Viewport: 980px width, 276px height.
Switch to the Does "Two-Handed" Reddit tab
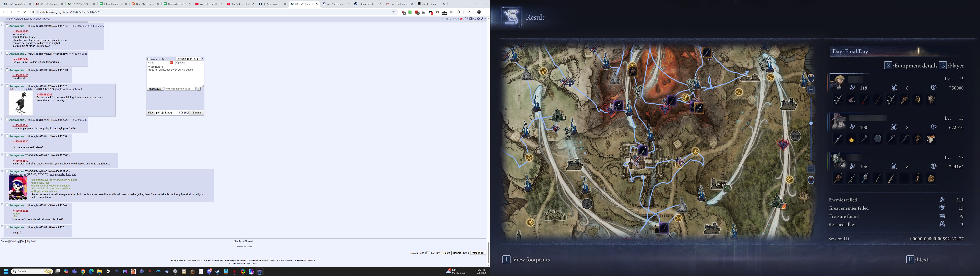(145, 4)
